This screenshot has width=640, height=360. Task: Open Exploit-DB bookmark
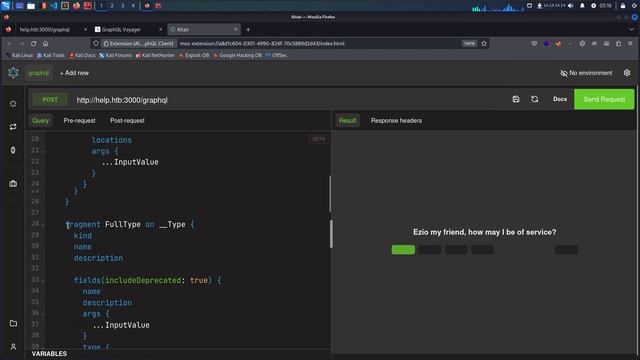194,55
